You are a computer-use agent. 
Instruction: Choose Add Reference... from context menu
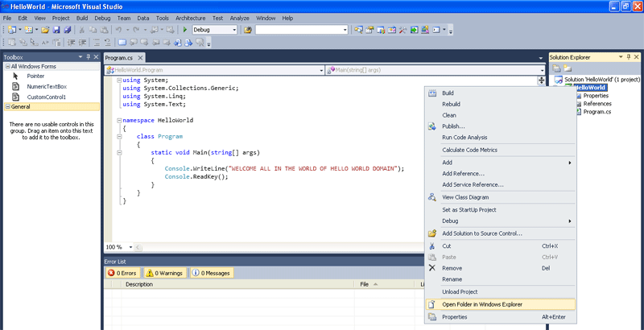coord(500,174)
